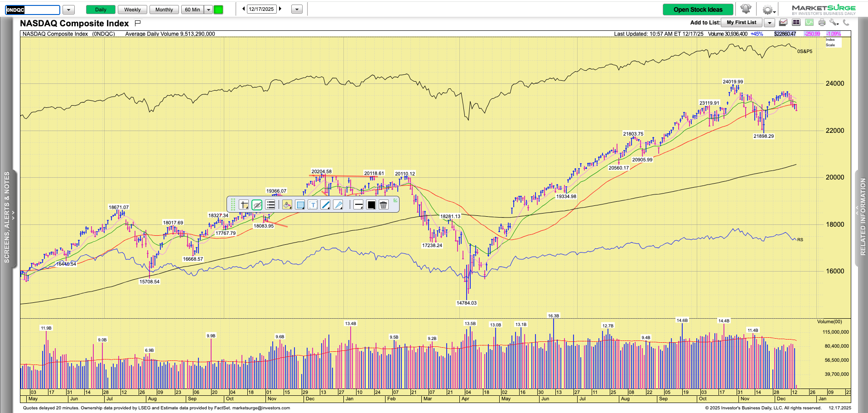
Task: Open the list icon in drawing toolbar
Action: pyautogui.click(x=270, y=205)
